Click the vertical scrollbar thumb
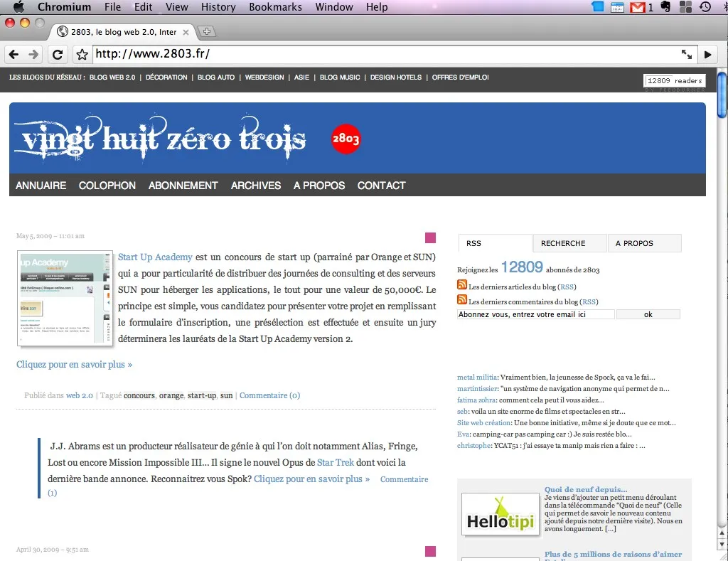 (x=722, y=95)
